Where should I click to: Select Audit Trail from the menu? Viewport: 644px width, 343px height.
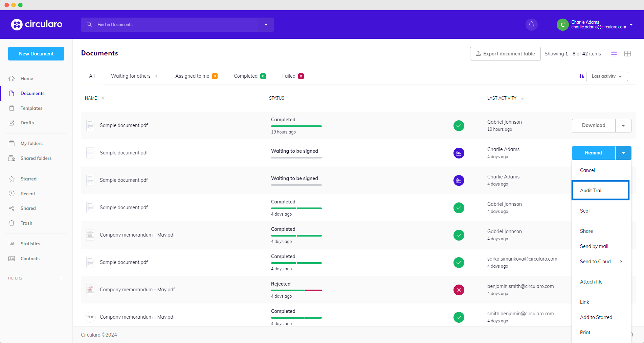(591, 191)
